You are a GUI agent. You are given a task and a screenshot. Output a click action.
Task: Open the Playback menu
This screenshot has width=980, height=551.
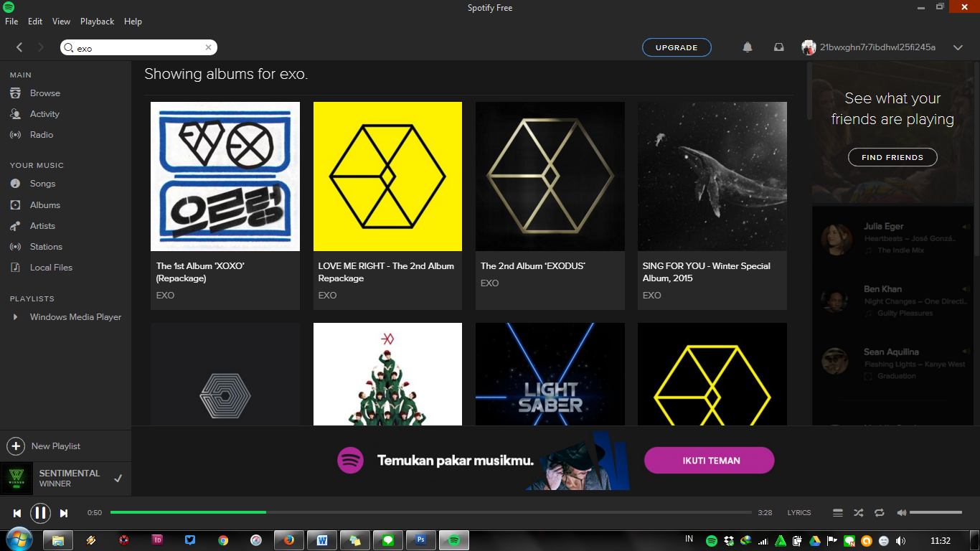(x=97, y=22)
